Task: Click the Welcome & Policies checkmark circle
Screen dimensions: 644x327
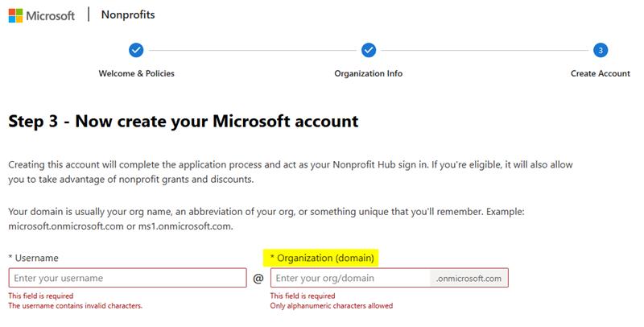Action: pyautogui.click(x=136, y=50)
